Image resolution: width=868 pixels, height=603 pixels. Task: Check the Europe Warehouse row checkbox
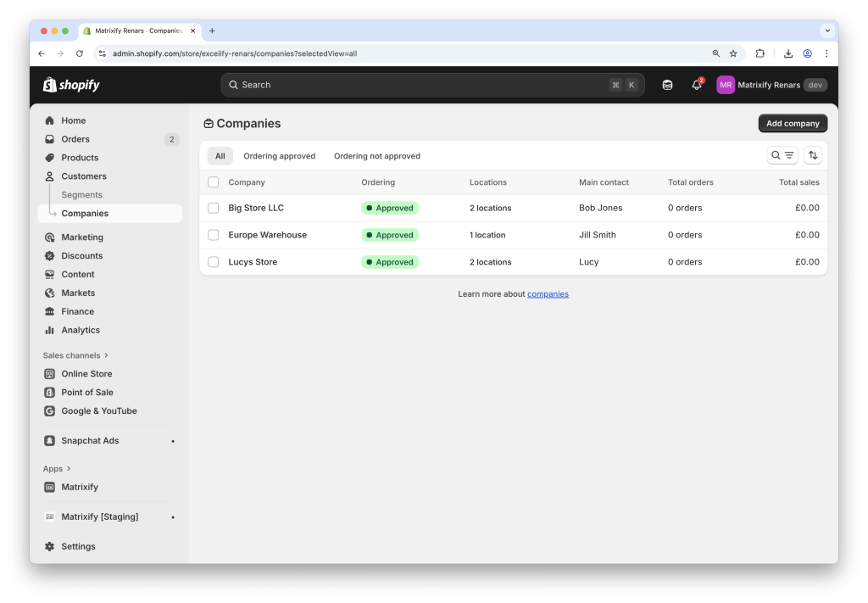pos(213,235)
